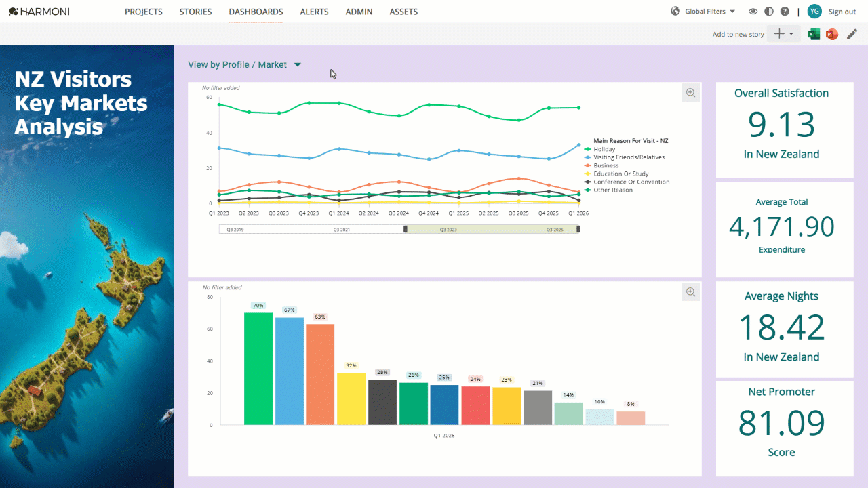Screen dimensions: 868x488
Task: Open the View by Profile / Market dropdown
Action: 245,65
